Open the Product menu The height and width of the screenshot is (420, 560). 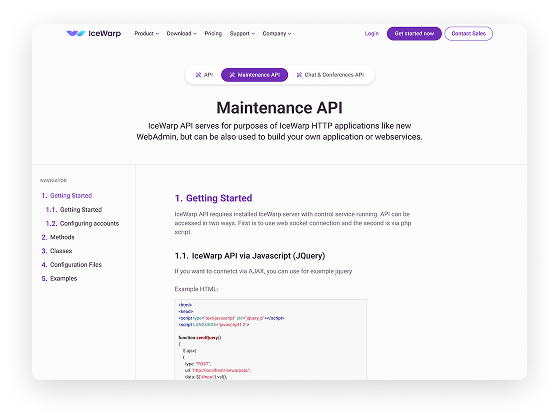click(146, 34)
